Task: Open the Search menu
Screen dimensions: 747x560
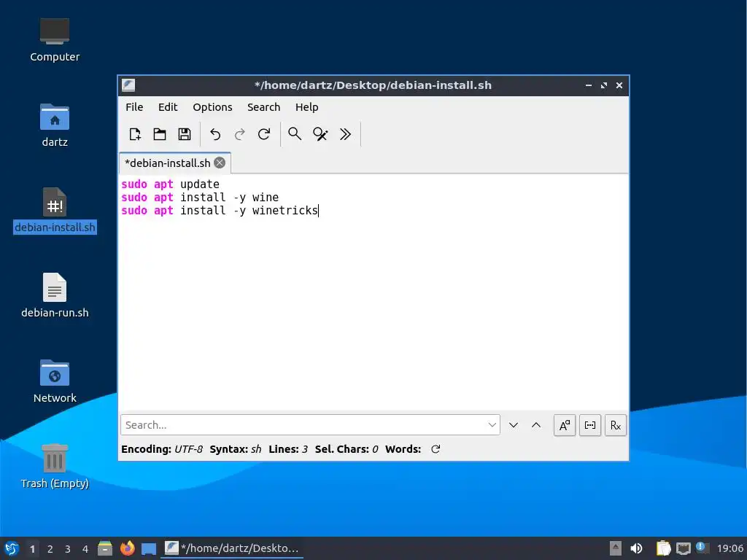Action: (x=263, y=107)
